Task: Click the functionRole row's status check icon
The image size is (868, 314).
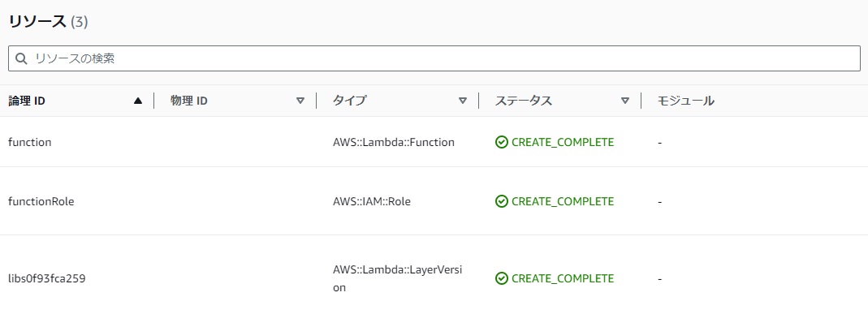Action: [x=502, y=202]
